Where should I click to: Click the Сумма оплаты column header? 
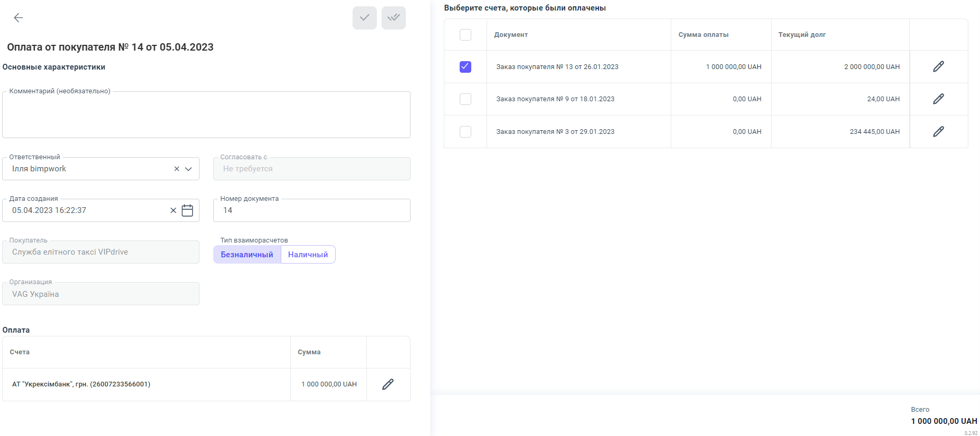coord(703,35)
